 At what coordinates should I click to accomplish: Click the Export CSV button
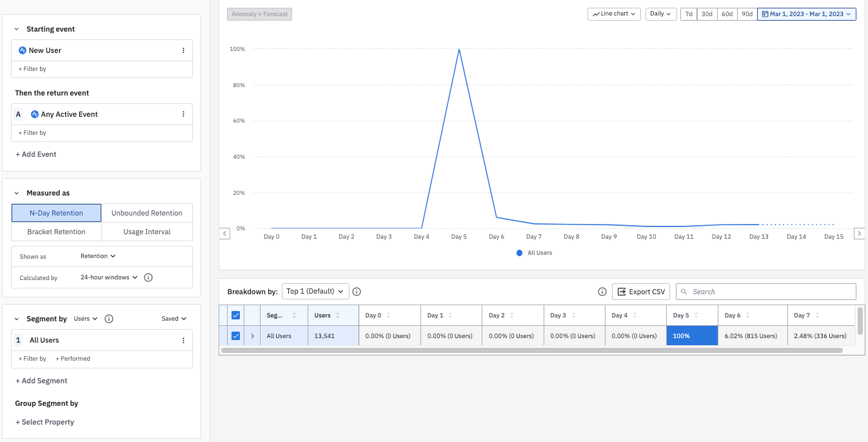point(641,292)
